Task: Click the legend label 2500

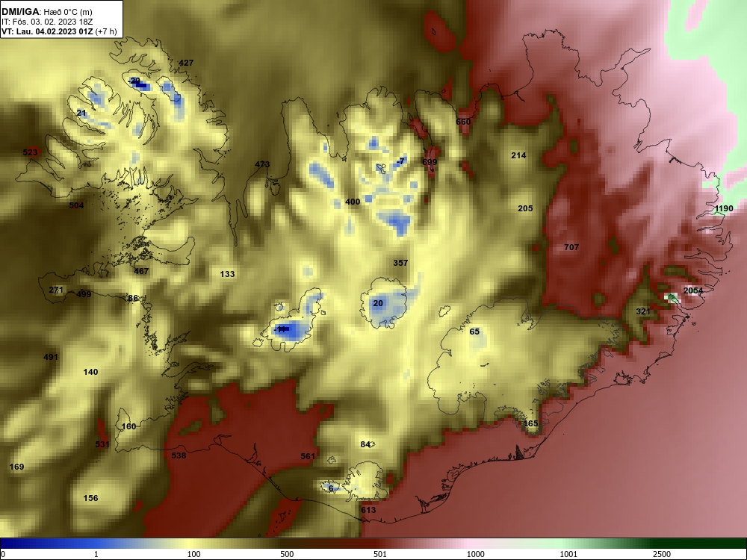Action: [x=662, y=554]
